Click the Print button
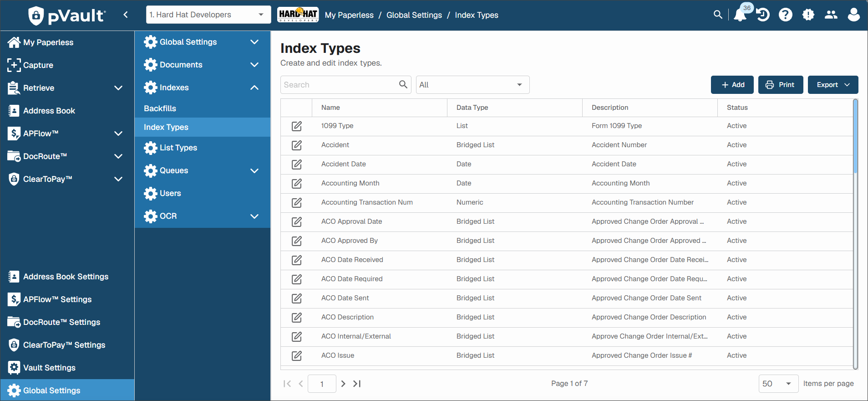 click(781, 85)
